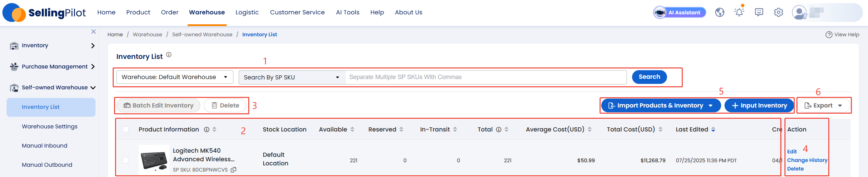Click the Purchase Management cart icon
Image resolution: width=868 pixels, height=177 pixels.
click(x=14, y=67)
